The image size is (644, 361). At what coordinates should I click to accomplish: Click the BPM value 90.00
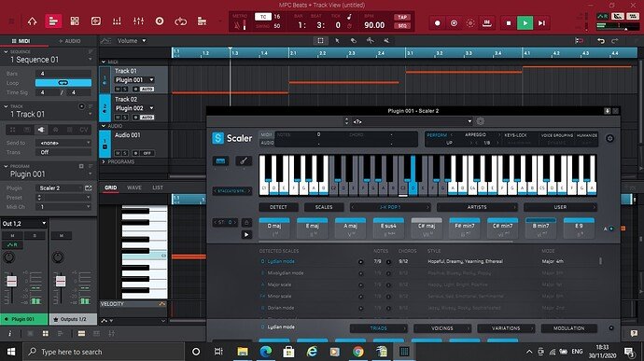(x=374, y=25)
